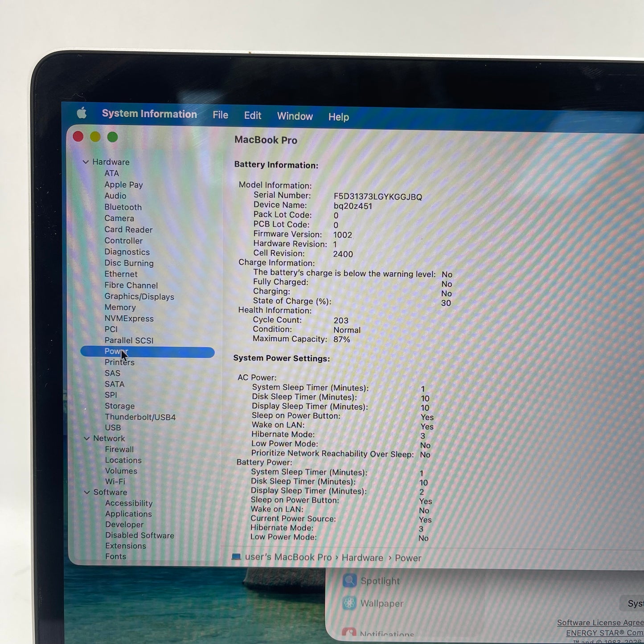The width and height of the screenshot is (644, 644).
Task: Select the highlighted Power row
Action: pyautogui.click(x=147, y=352)
